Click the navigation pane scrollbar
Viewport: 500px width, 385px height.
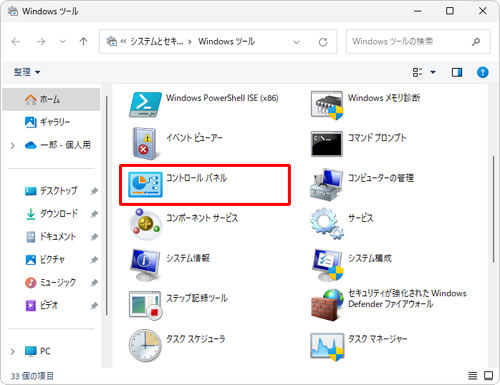pyautogui.click(x=107, y=206)
